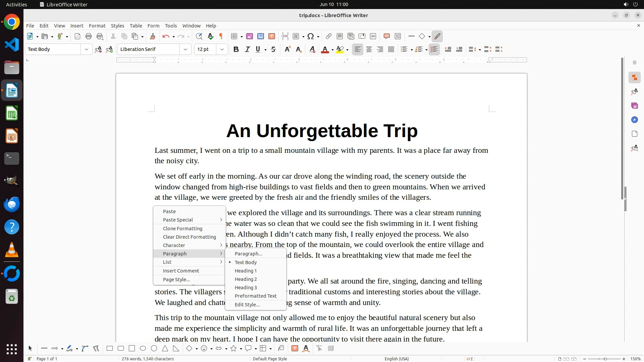
Task: Click Edit Style... in the submenu
Action: [x=247, y=305]
